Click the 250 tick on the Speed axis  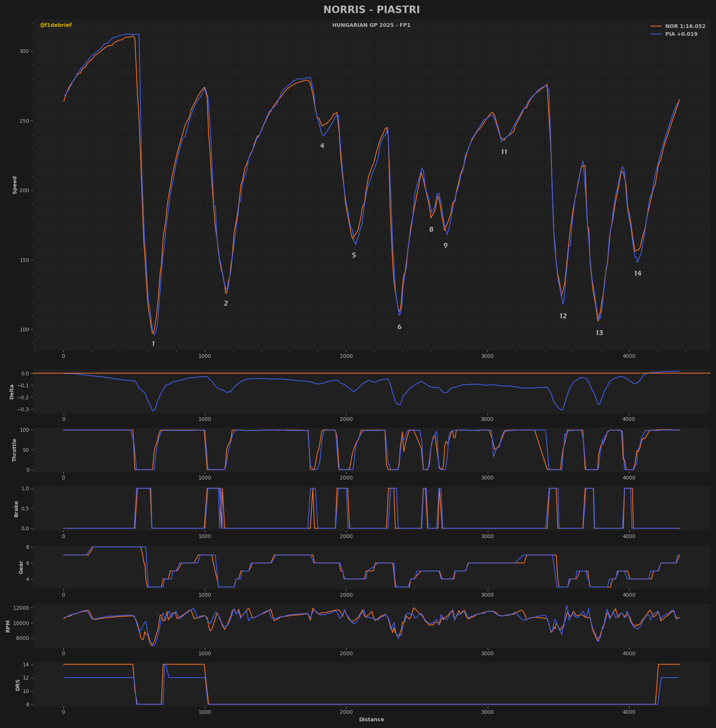(25, 121)
